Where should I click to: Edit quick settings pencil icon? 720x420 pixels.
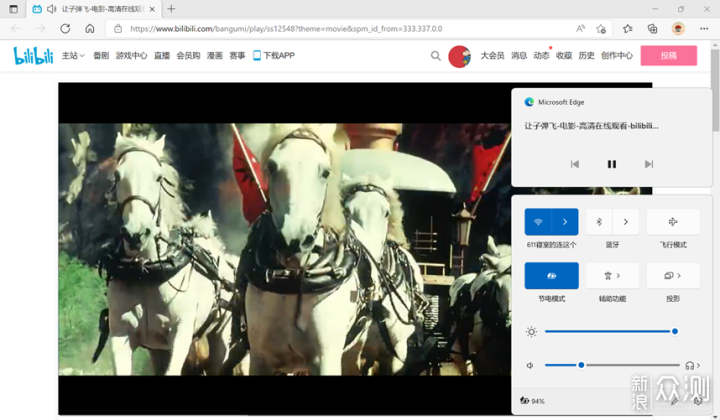(675, 401)
